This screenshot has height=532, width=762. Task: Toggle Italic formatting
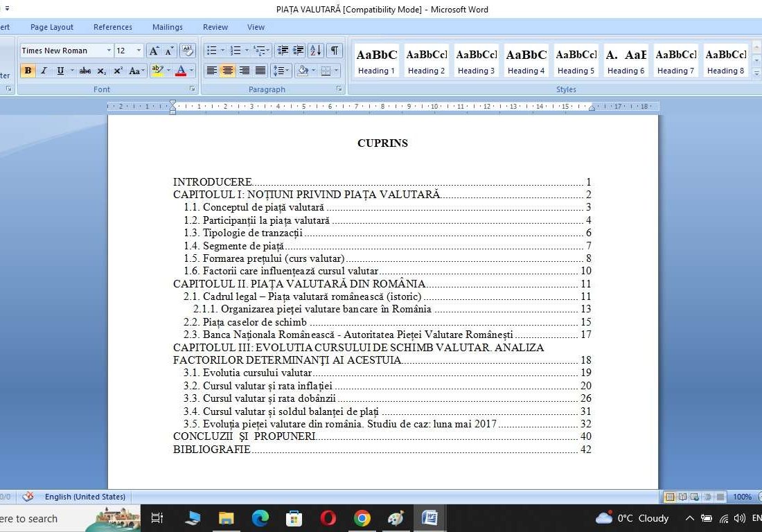[44, 71]
